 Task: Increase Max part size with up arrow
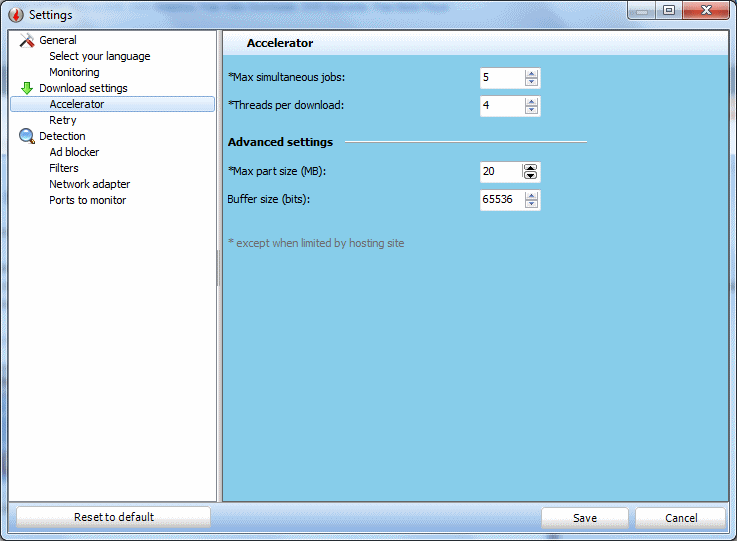coord(530,168)
